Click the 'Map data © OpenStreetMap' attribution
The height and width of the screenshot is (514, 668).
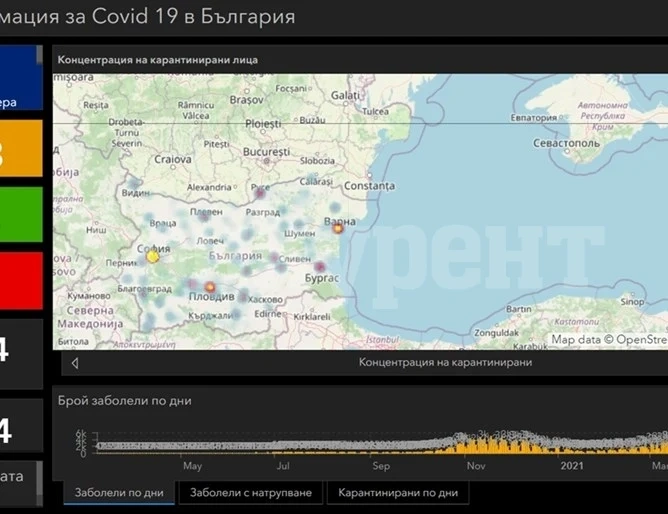(x=609, y=339)
